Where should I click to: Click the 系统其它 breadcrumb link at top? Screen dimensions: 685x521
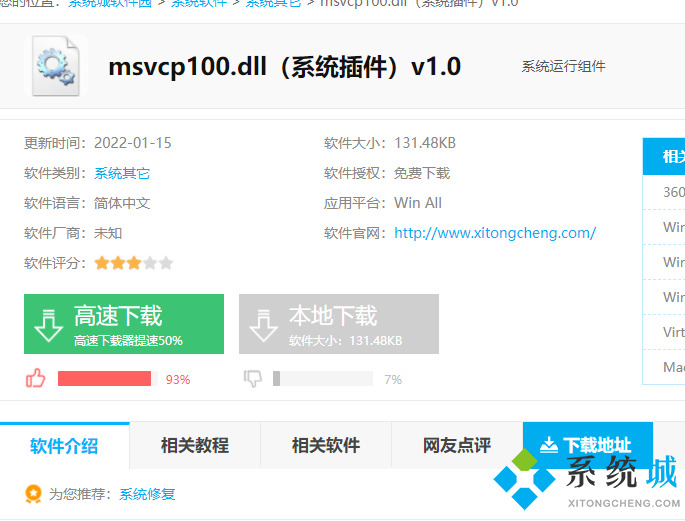point(273,3)
